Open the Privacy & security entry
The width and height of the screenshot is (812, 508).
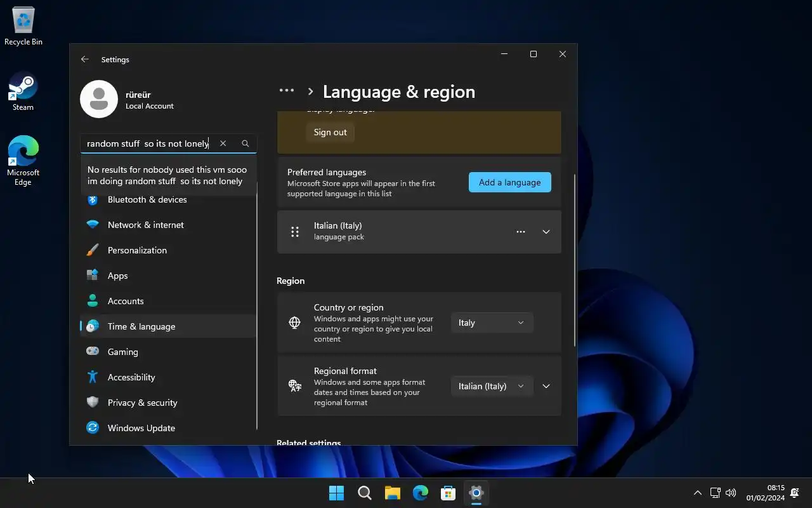[x=168, y=403]
